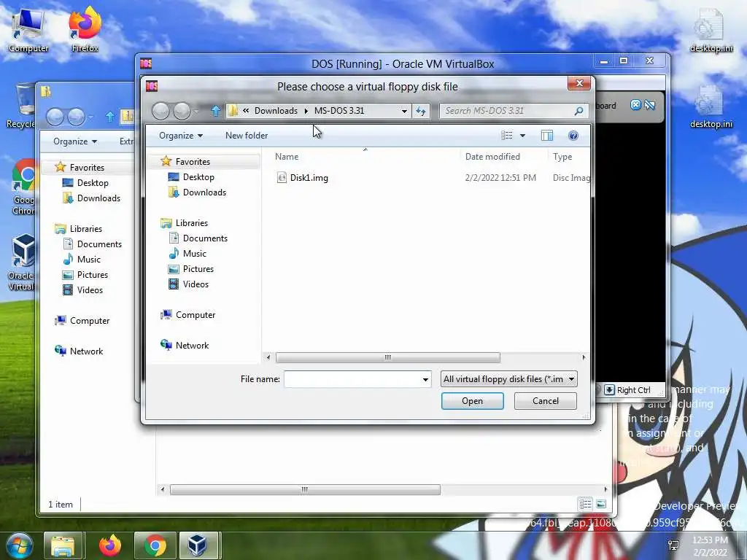Select Downloads in background Explorer Favorites
747x560 pixels.
tap(98, 198)
